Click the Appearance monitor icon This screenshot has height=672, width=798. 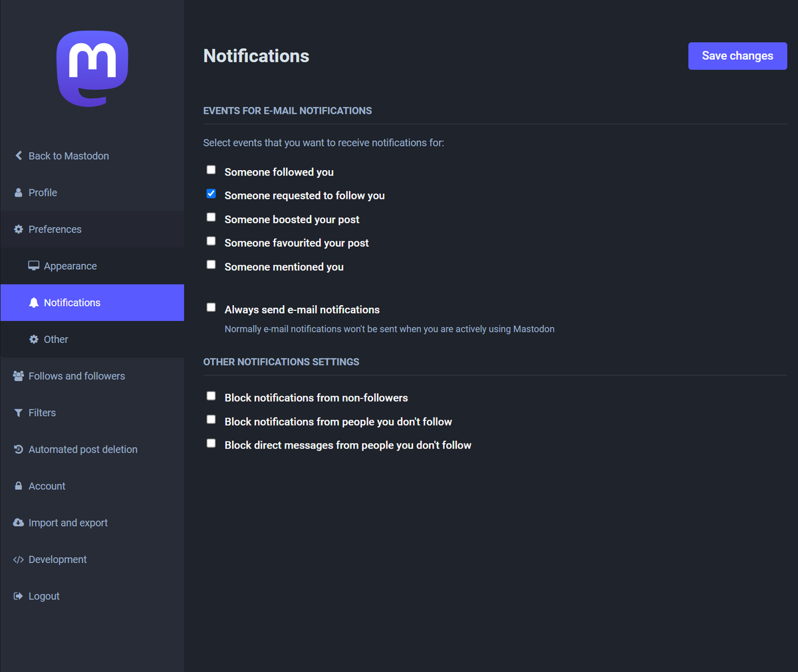[34, 266]
